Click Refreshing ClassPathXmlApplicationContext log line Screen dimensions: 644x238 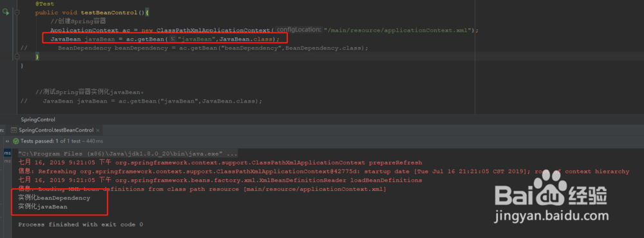point(324,172)
